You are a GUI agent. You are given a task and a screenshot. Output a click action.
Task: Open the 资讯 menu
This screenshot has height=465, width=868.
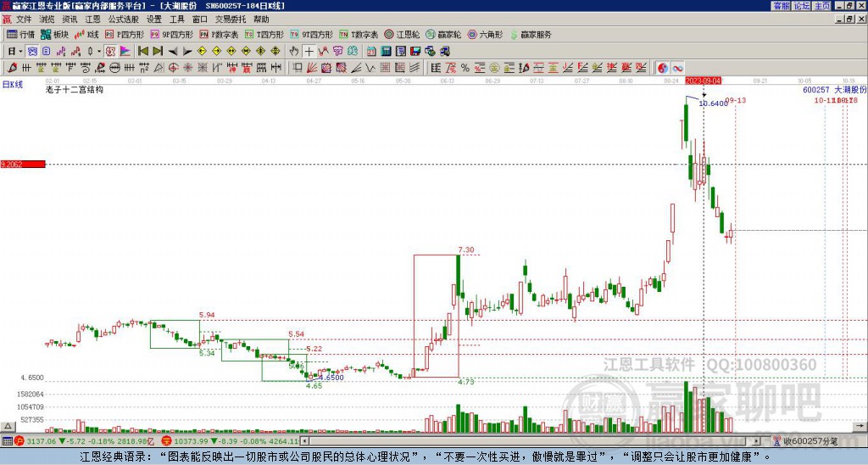click(x=70, y=20)
